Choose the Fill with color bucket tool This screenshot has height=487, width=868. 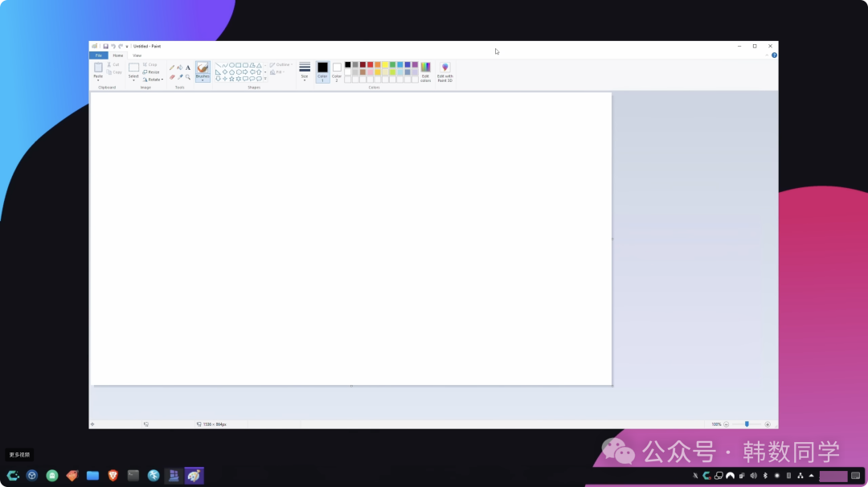coord(179,67)
